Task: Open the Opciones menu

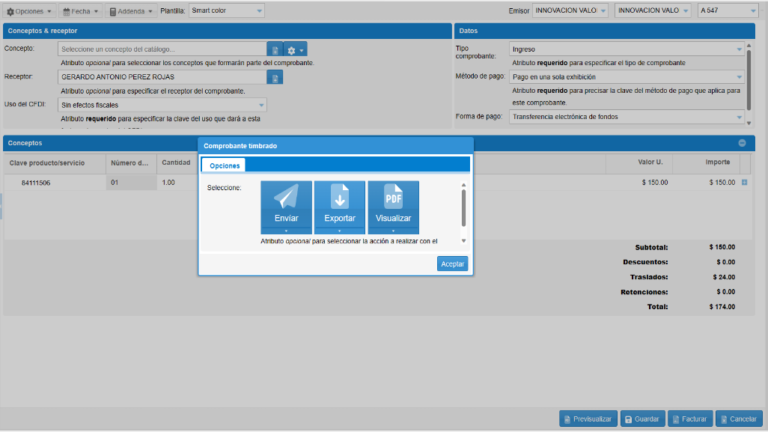Action: (x=29, y=11)
